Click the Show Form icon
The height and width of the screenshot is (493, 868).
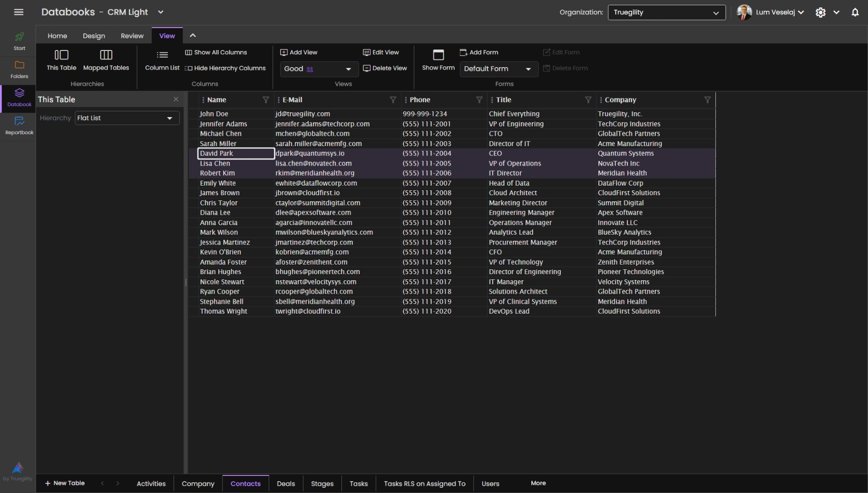tap(438, 56)
